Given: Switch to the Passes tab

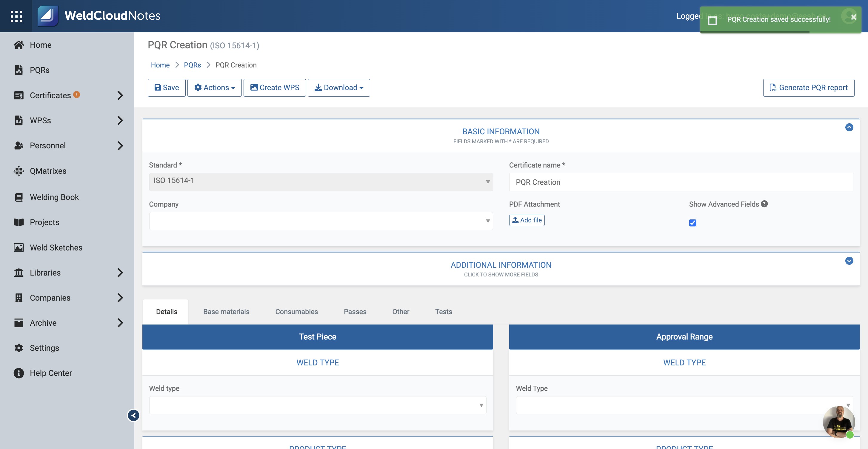Looking at the screenshot, I should point(355,311).
